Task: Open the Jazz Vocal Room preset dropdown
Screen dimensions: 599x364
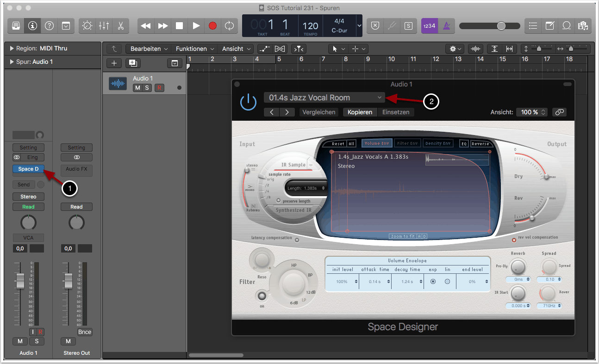Action: (324, 98)
